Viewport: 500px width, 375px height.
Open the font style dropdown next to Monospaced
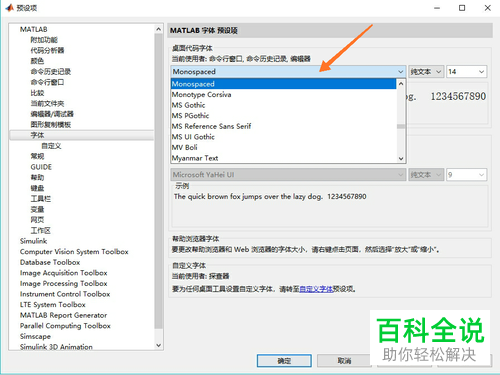coord(426,72)
